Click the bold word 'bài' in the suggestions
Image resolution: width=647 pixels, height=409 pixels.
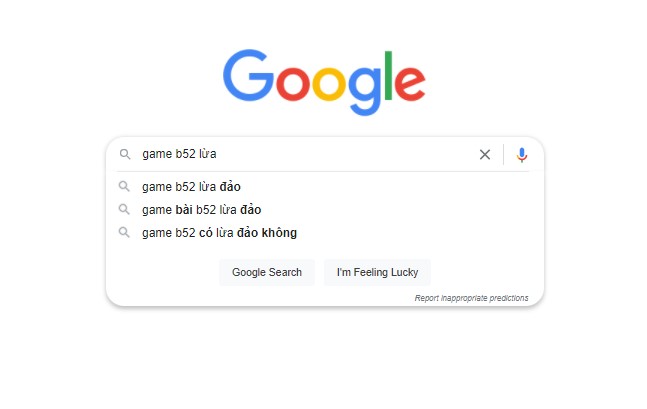[x=184, y=209]
